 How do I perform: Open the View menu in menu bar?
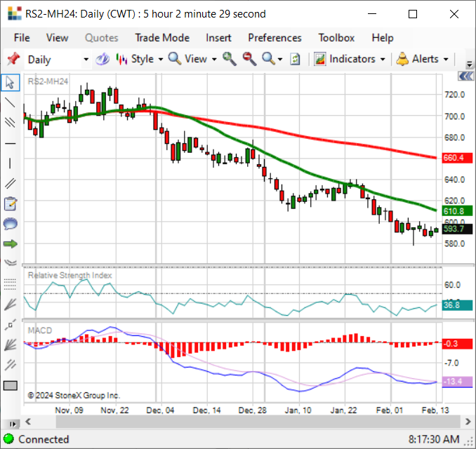coord(57,38)
